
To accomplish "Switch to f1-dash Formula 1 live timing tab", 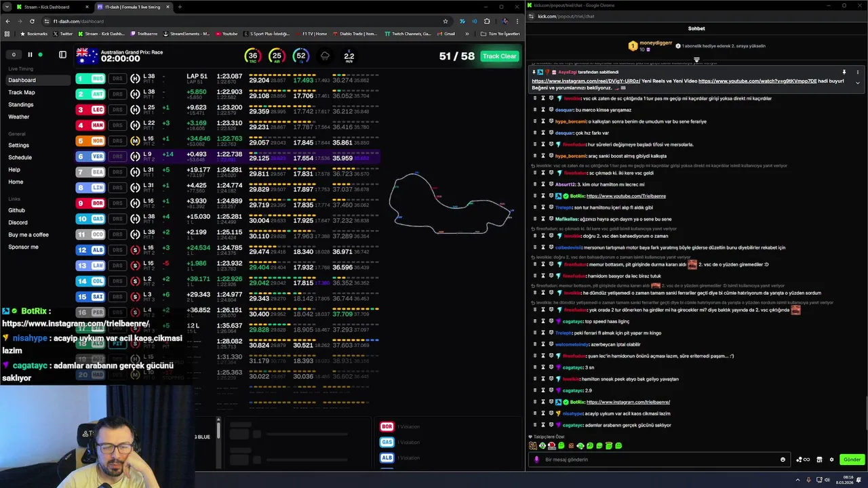I will coord(133,7).
